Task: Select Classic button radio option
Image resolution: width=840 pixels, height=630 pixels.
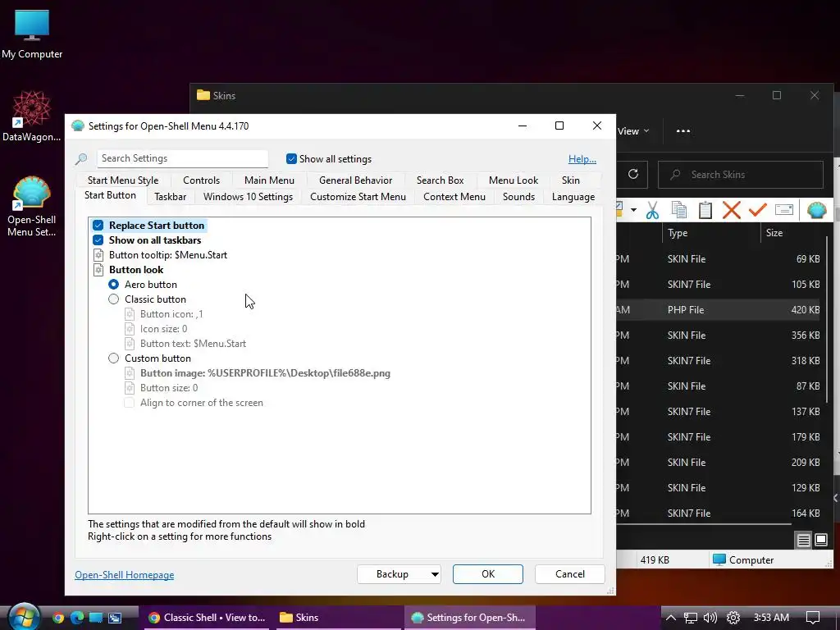Action: 113,299
